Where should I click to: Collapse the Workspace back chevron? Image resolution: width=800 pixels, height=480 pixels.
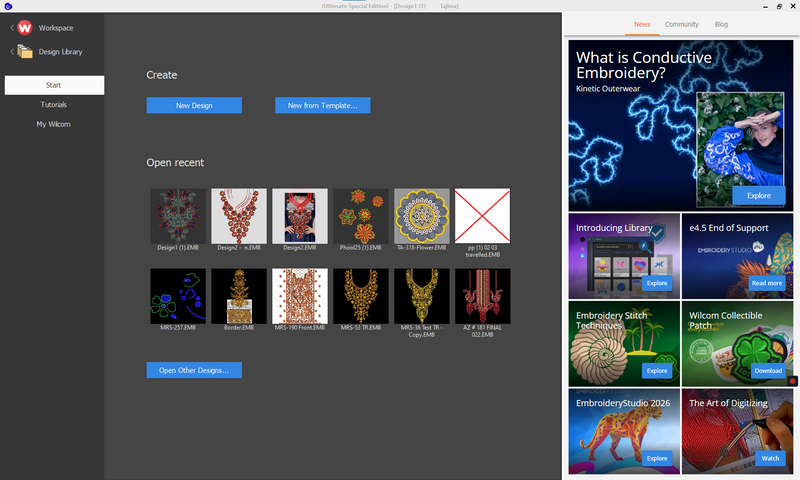[x=12, y=28]
